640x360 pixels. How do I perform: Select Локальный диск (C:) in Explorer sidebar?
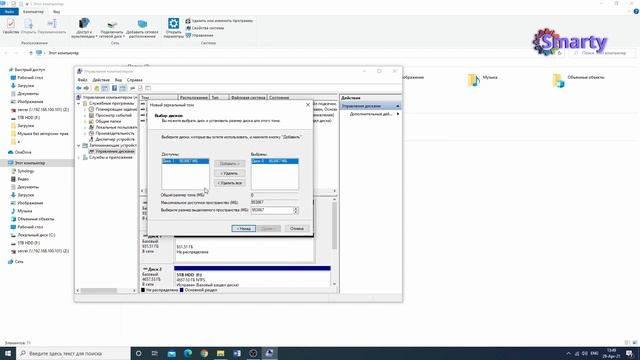[33, 235]
